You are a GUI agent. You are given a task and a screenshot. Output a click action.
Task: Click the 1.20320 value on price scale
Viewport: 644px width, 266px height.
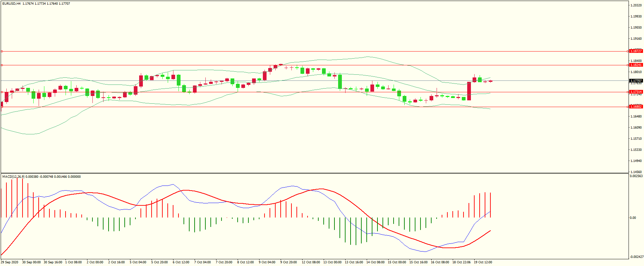click(636, 5)
